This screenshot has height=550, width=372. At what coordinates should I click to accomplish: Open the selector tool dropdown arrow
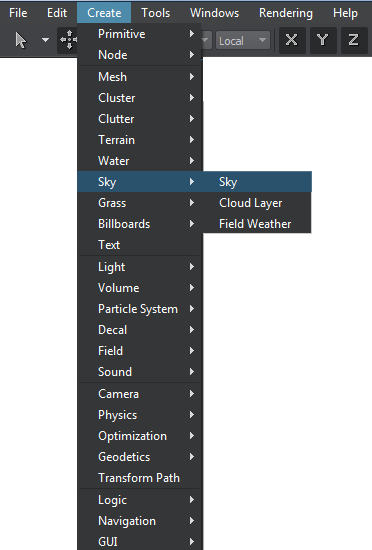[45, 40]
